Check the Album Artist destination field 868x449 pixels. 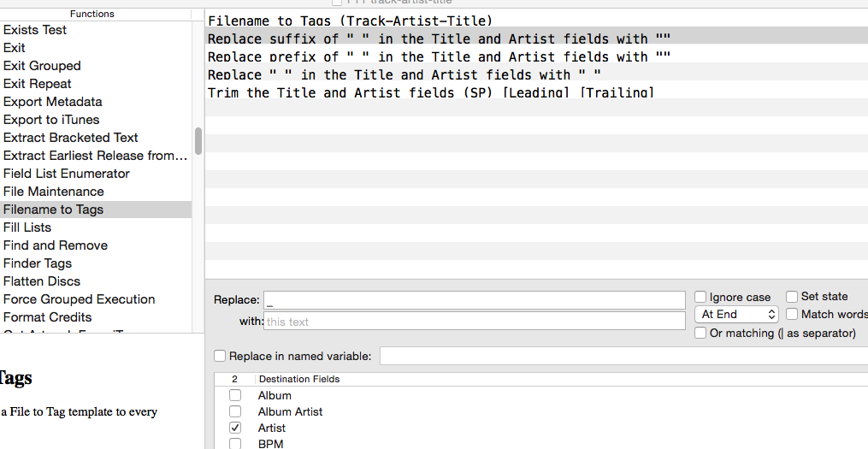pos(235,411)
